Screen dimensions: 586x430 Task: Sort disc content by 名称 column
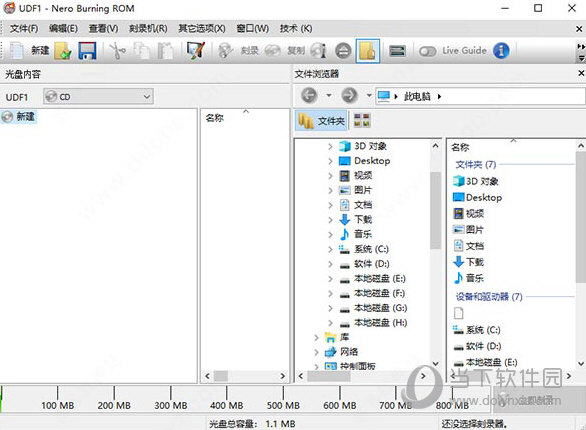[x=215, y=118]
